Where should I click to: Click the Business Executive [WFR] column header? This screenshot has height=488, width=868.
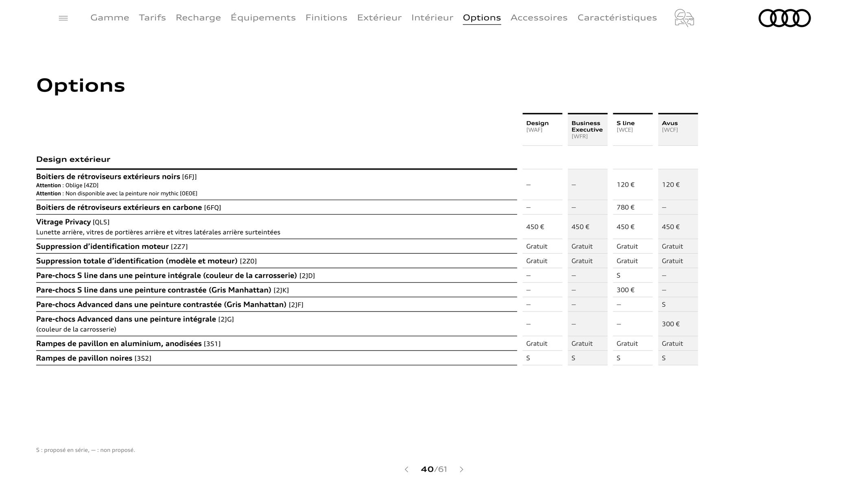coord(588,129)
